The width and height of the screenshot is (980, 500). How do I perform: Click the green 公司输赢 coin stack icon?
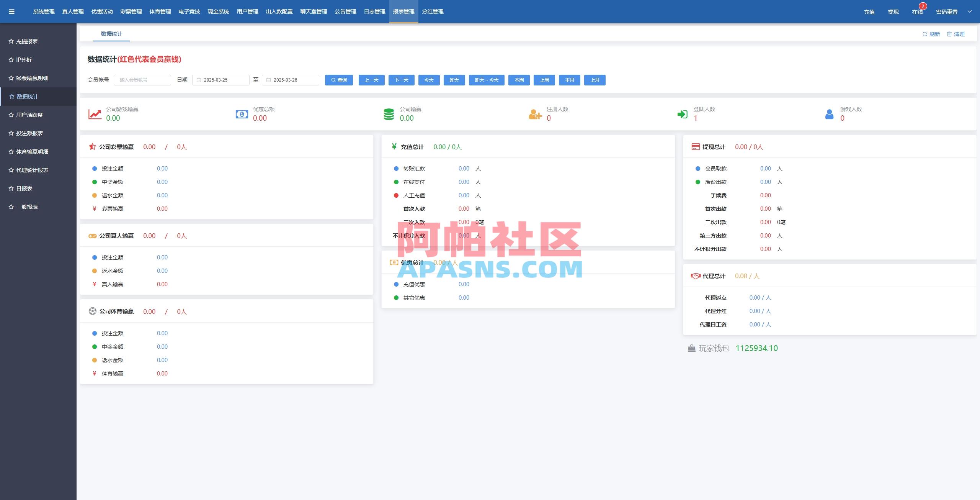[x=389, y=114]
